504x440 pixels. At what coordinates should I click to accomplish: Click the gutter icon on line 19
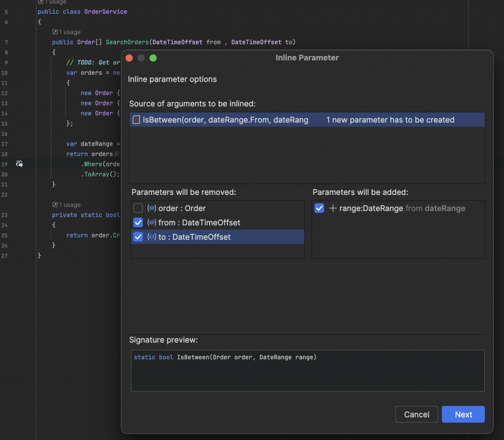click(19, 163)
